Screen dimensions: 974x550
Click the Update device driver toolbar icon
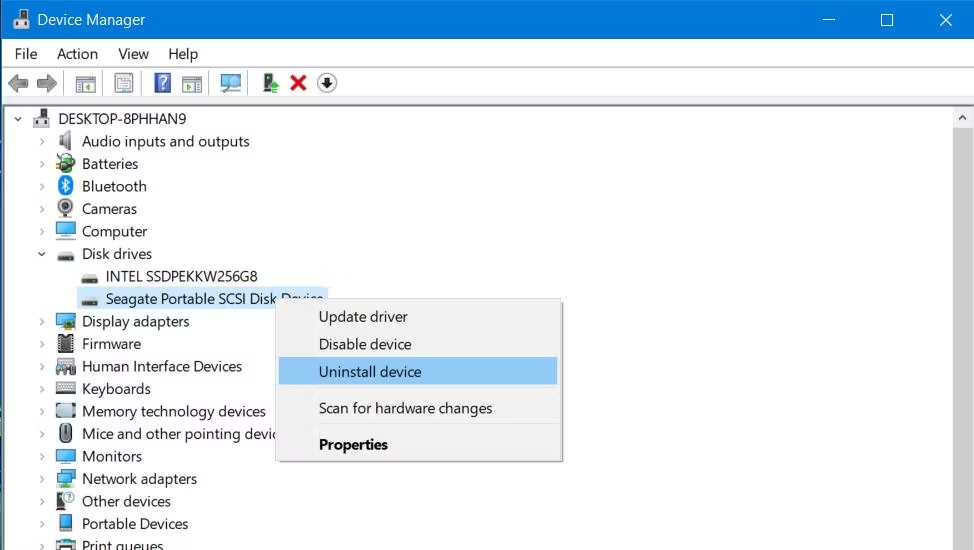click(x=270, y=83)
